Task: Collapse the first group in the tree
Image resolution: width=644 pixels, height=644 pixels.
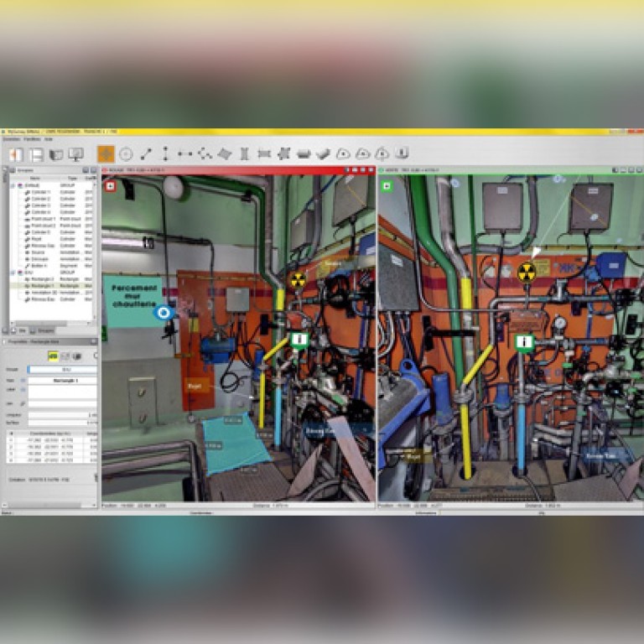Action: tap(13, 185)
